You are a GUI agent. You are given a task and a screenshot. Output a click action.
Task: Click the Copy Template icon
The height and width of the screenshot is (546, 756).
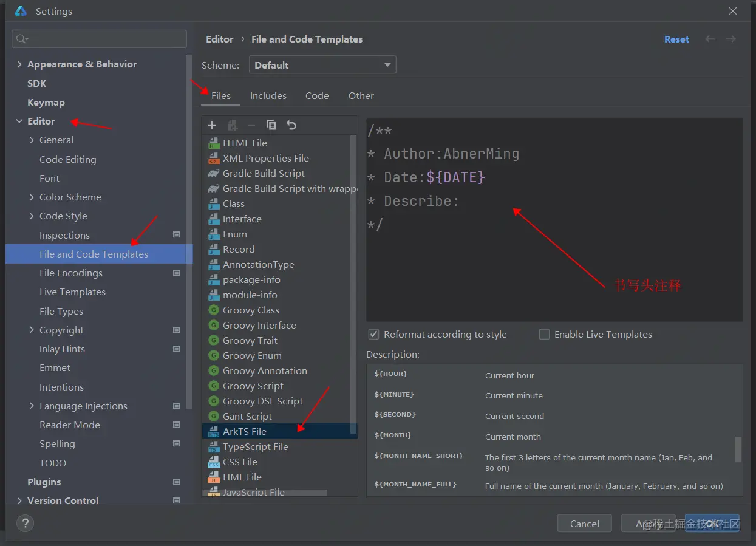(x=271, y=125)
